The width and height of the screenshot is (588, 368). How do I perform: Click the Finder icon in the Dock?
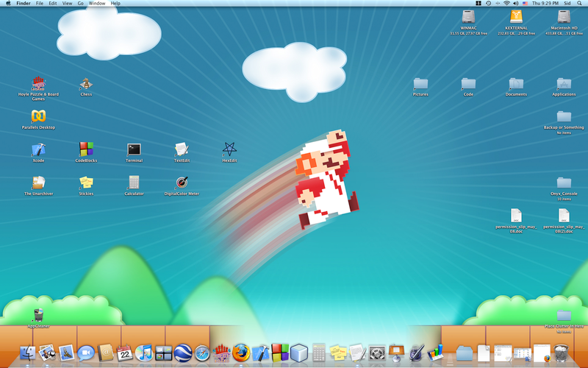[x=28, y=353]
